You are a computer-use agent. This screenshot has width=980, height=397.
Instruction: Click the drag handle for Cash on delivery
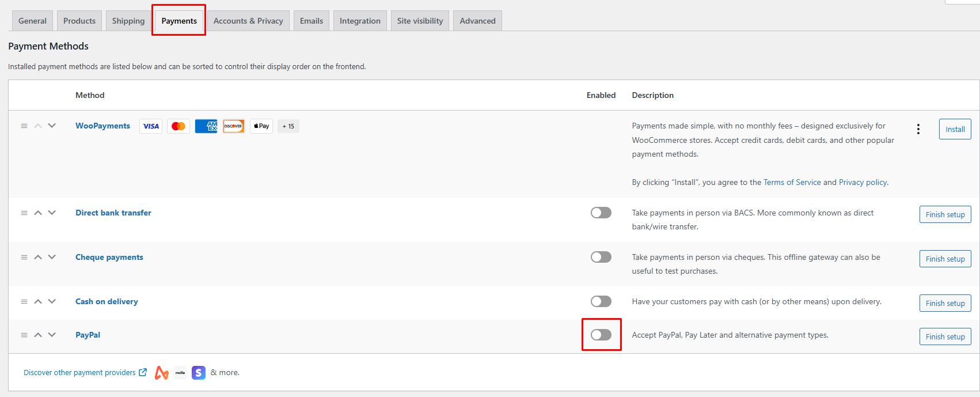pos(24,301)
